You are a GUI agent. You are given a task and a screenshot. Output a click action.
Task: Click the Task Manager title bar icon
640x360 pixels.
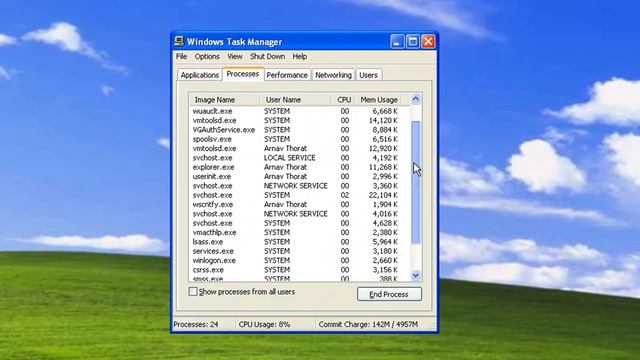pyautogui.click(x=179, y=41)
